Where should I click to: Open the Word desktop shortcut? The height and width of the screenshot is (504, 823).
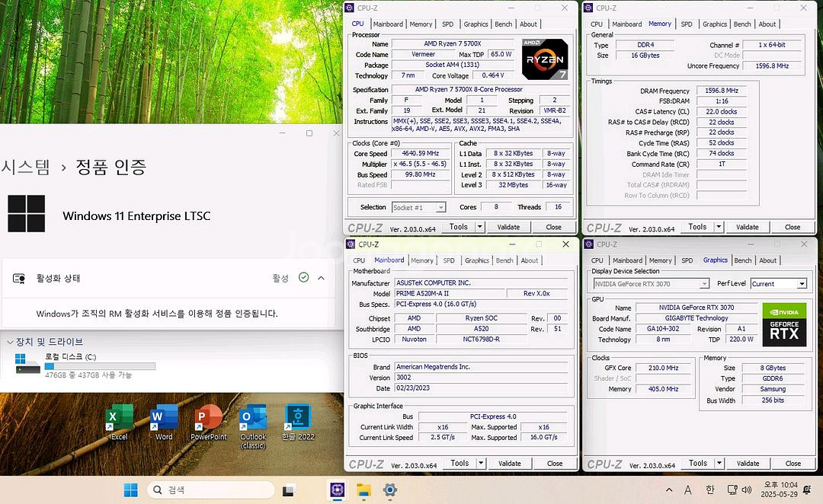click(x=163, y=423)
